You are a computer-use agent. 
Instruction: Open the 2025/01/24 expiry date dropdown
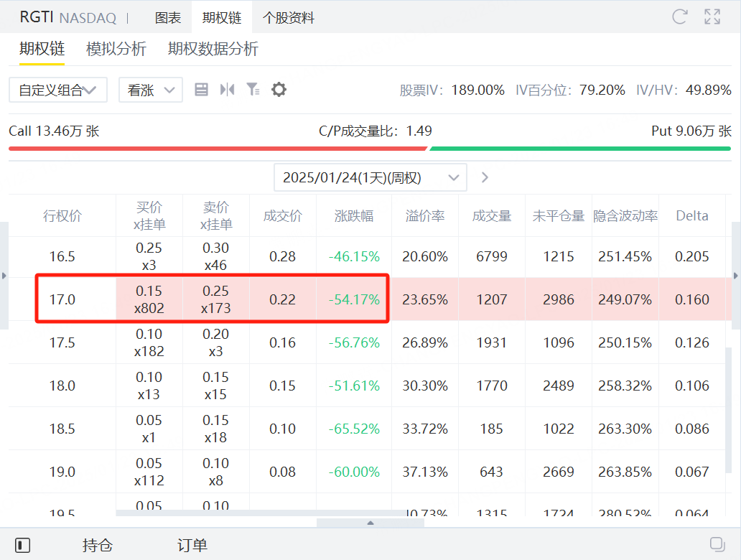coord(370,177)
